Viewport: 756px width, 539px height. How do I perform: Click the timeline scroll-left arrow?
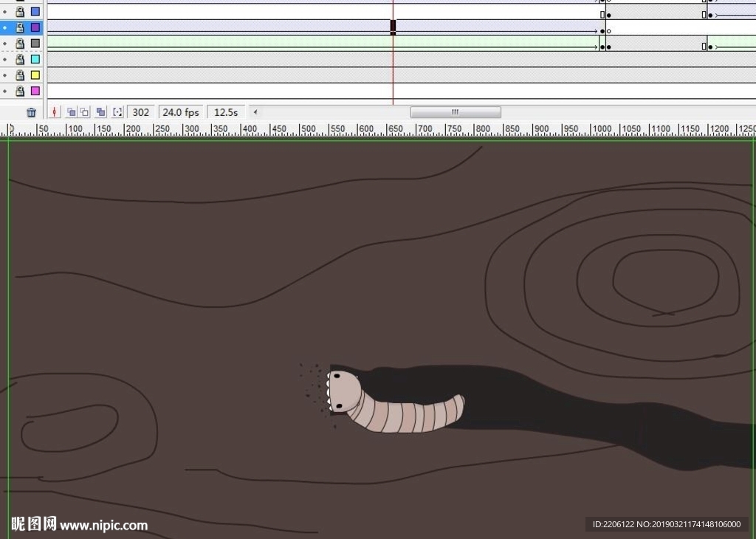point(255,112)
